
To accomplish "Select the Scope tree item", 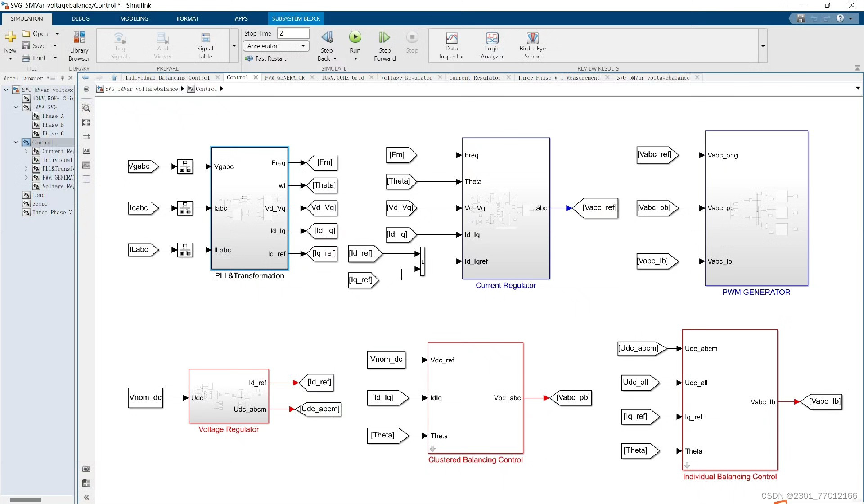I will 36,204.
